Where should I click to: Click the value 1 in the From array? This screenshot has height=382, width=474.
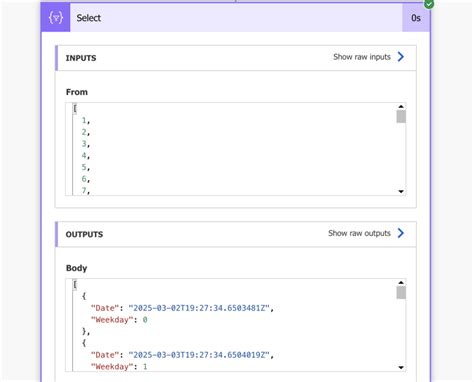pos(84,120)
